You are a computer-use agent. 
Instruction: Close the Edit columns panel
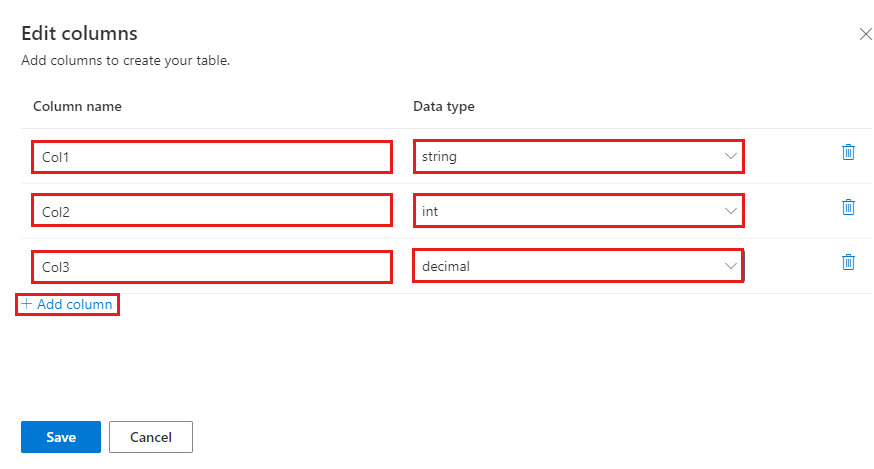[x=866, y=34]
